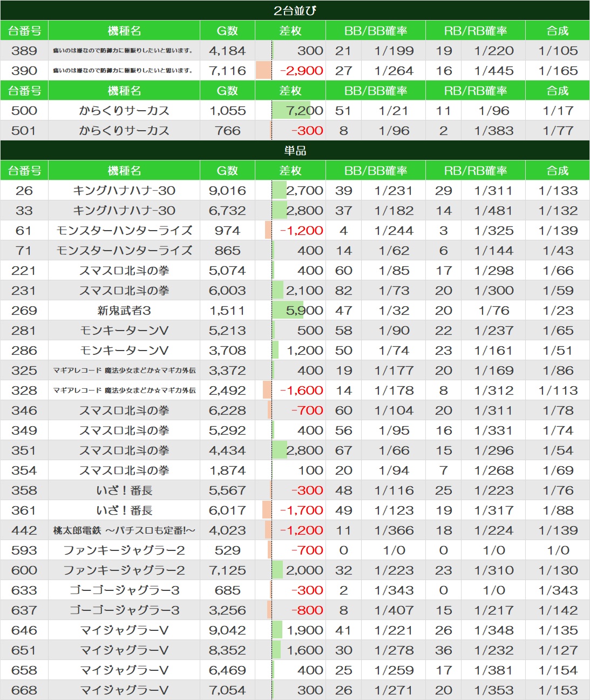
Task: Select マイジャグラーV in row 651
Action: coord(124,650)
